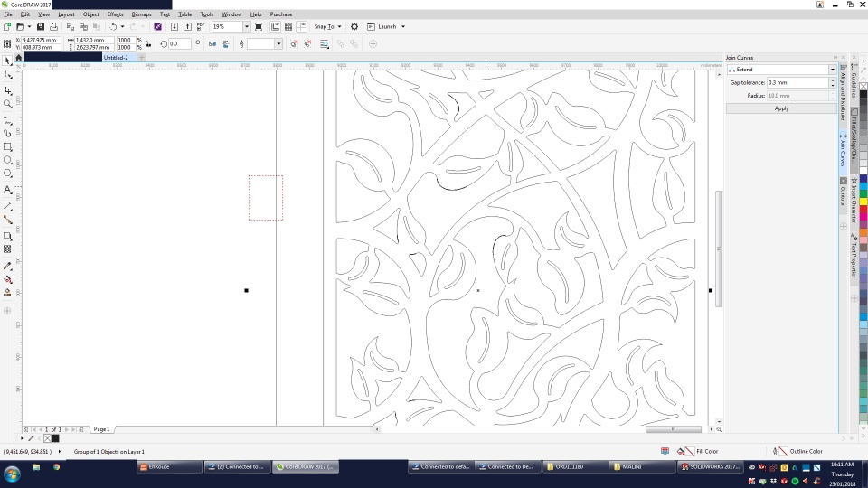Click the rotation angle field
Screen dimensions: 868x488
point(179,43)
